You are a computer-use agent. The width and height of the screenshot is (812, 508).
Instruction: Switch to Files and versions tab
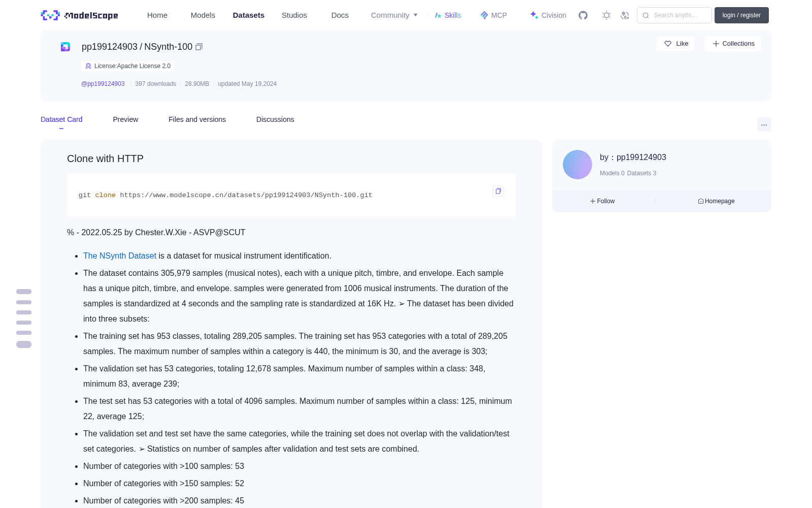click(x=197, y=119)
